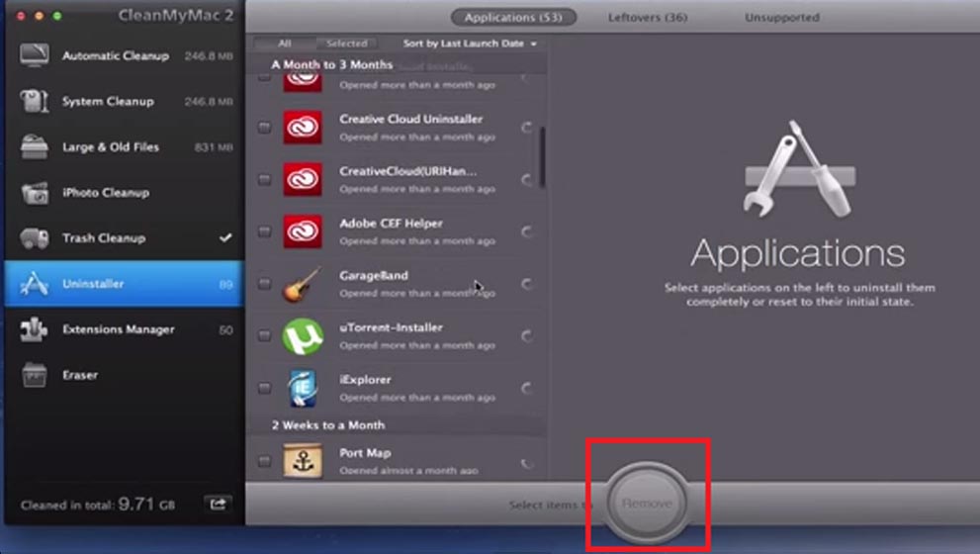Click the application list scrollbar
The width and height of the screenshot is (980, 554).
[x=543, y=156]
